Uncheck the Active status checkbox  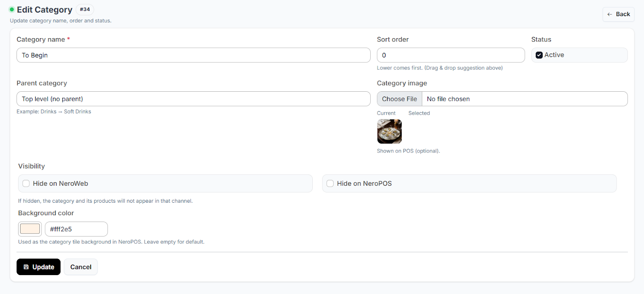click(x=539, y=55)
